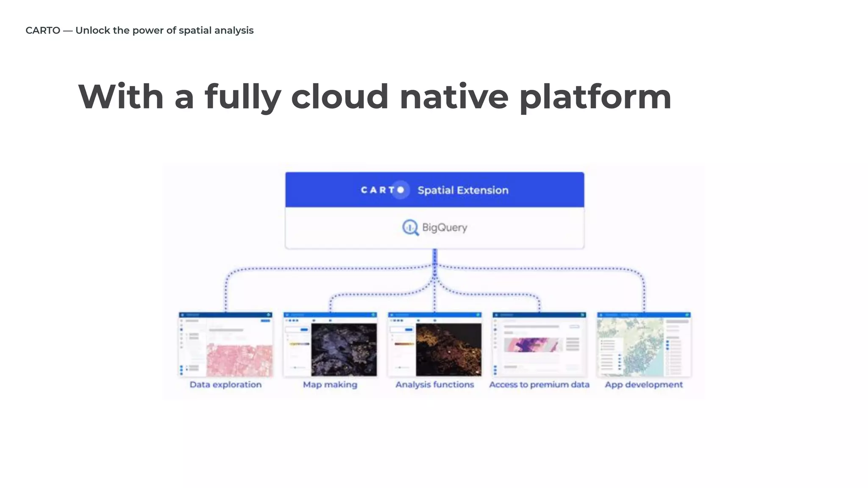
Task: Click the 'Spatial Extension' text in the banner
Action: (x=463, y=190)
